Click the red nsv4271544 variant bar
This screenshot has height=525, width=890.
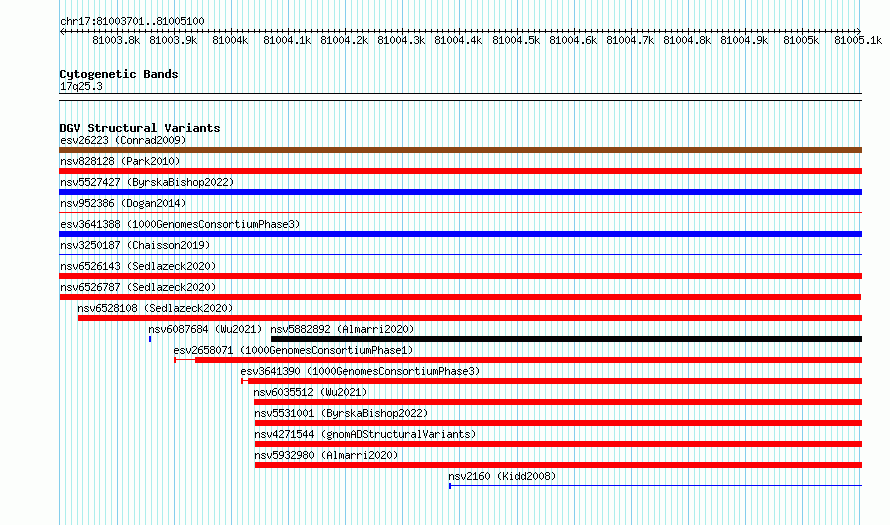(559, 444)
